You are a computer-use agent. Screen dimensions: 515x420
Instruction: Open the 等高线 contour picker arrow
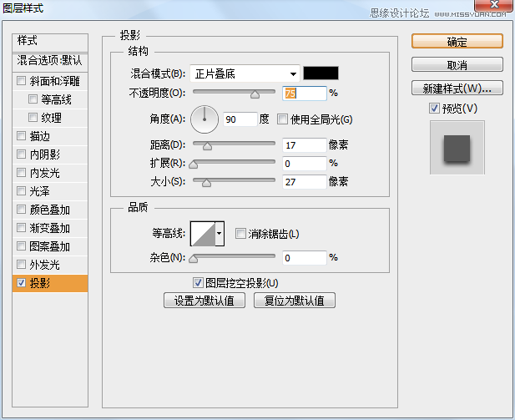coord(220,234)
